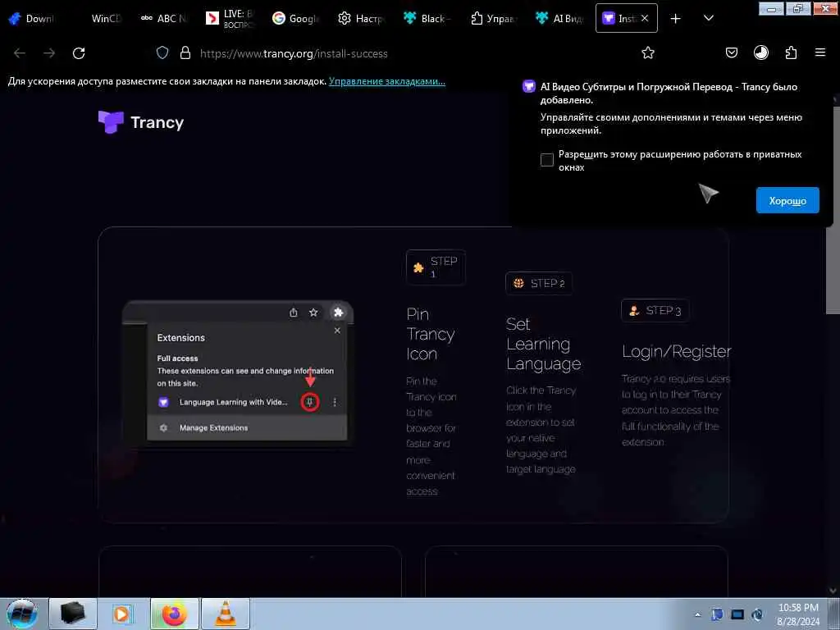Click the Хорошо button
This screenshot has height=630, width=840.
(787, 200)
